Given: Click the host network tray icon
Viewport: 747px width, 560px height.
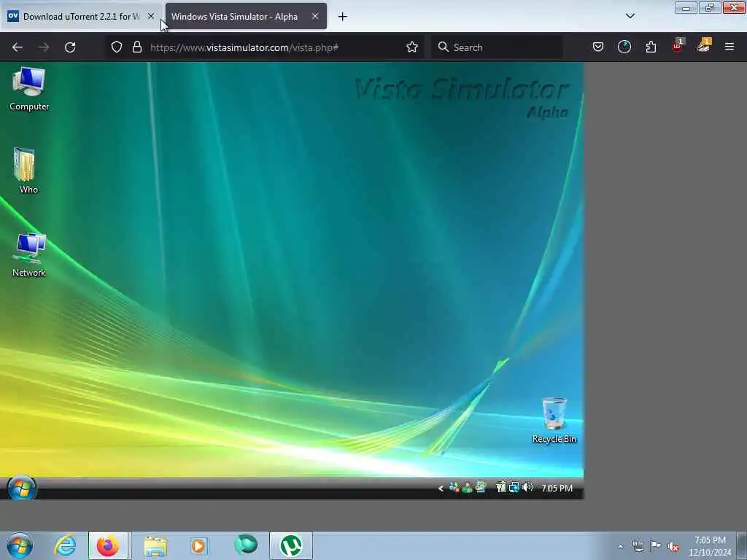Looking at the screenshot, I should click(x=638, y=547).
